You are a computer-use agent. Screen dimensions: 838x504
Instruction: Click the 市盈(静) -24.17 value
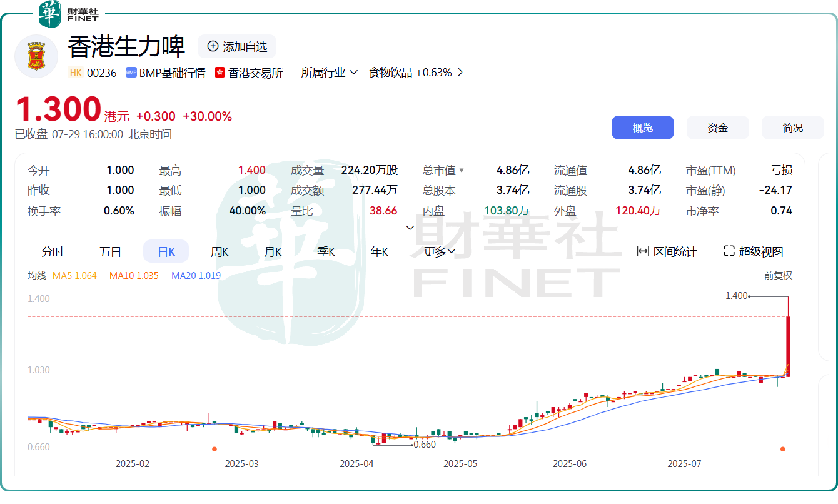775,190
